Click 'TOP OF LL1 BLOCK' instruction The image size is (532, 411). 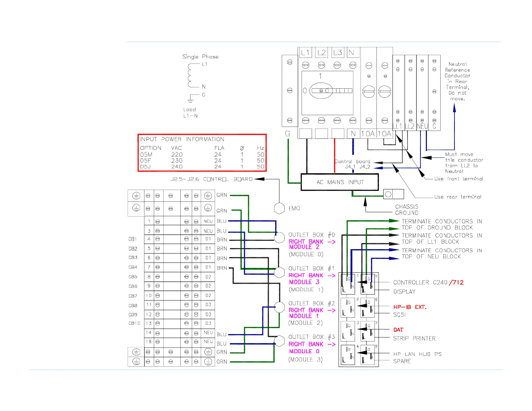point(430,242)
